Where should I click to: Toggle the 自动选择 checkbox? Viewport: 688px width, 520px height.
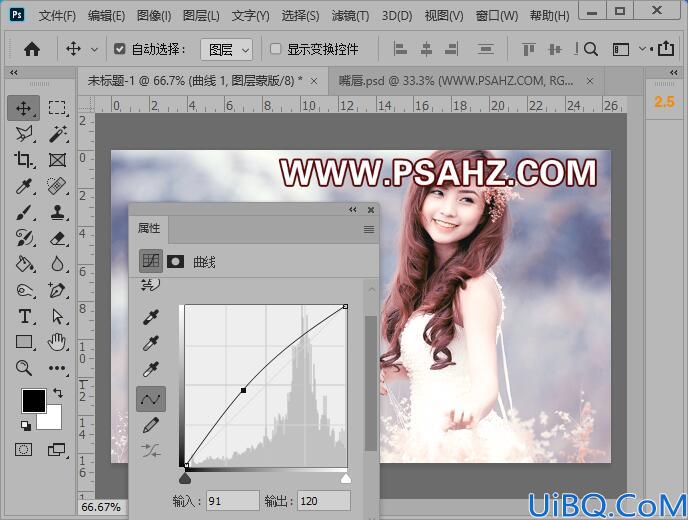pos(119,49)
